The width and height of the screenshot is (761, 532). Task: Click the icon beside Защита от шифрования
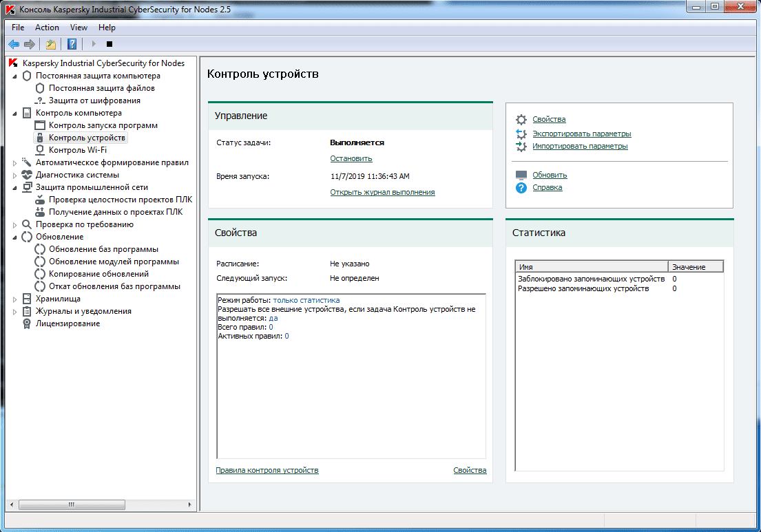[x=40, y=100]
